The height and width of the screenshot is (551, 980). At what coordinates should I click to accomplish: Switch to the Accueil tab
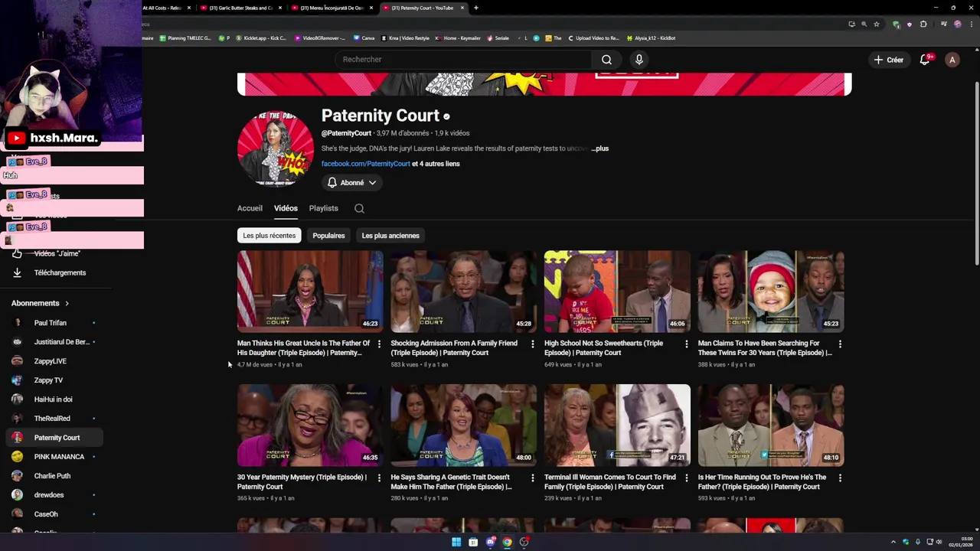(250, 208)
